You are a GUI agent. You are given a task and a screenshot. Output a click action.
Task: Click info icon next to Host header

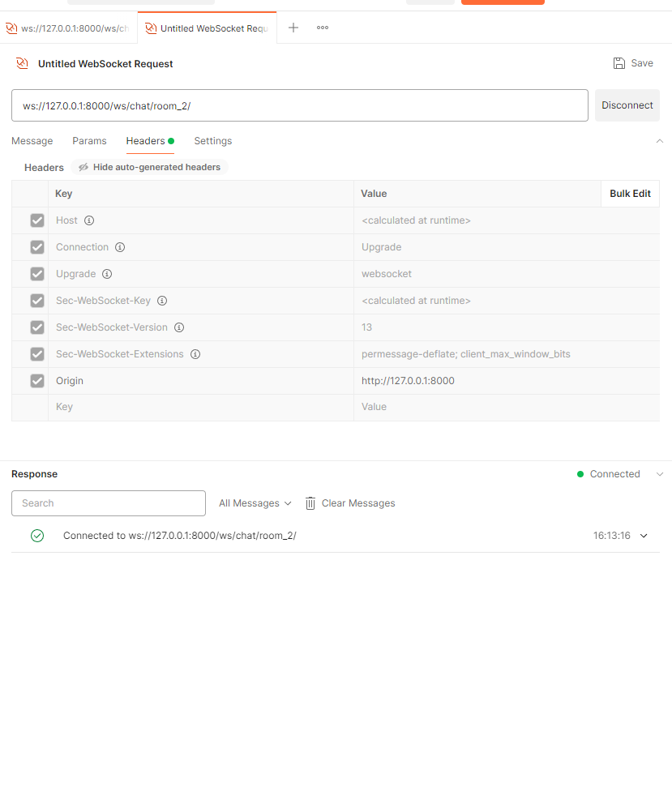89,220
